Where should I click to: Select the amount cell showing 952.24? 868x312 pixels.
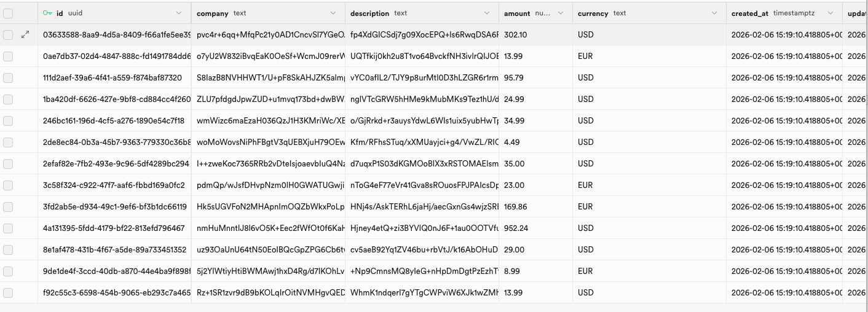pos(516,228)
